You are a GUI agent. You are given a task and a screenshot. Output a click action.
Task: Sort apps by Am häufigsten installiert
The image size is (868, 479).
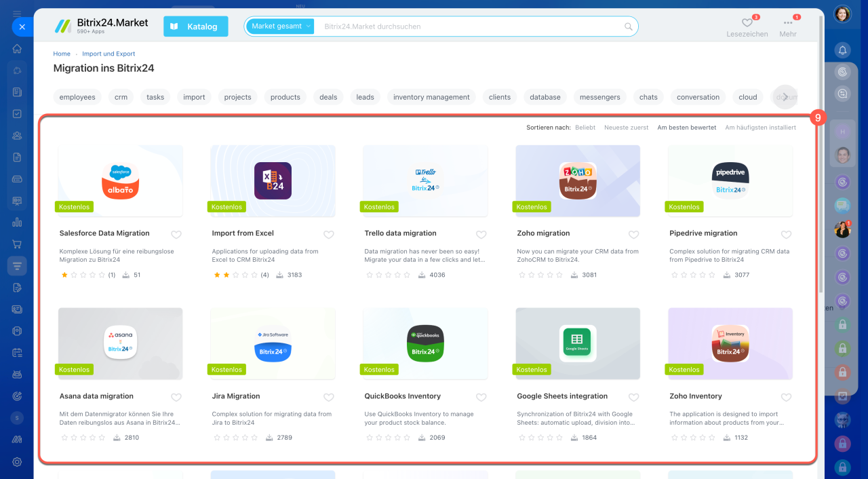point(760,128)
